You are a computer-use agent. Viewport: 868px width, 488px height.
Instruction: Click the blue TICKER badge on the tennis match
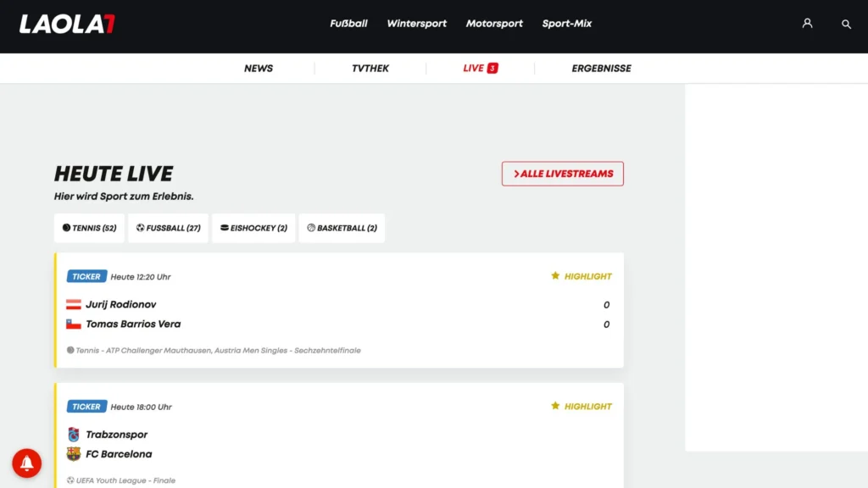[86, 275]
